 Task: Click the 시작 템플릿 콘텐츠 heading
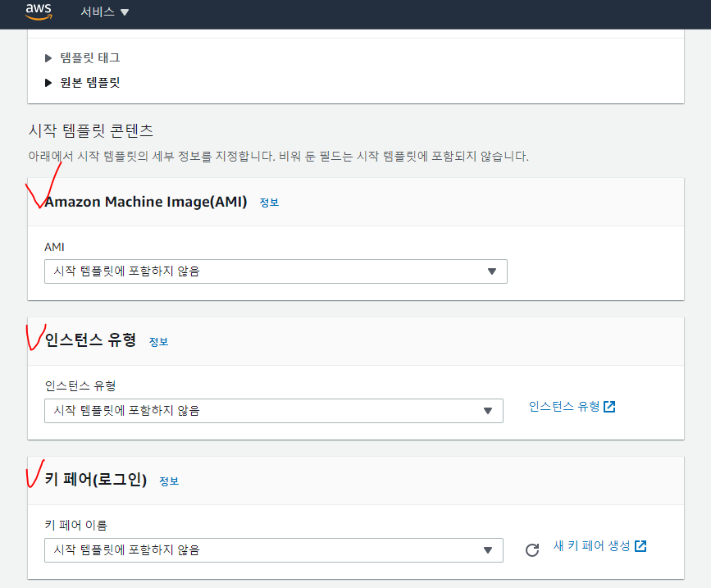pyautogui.click(x=91, y=130)
